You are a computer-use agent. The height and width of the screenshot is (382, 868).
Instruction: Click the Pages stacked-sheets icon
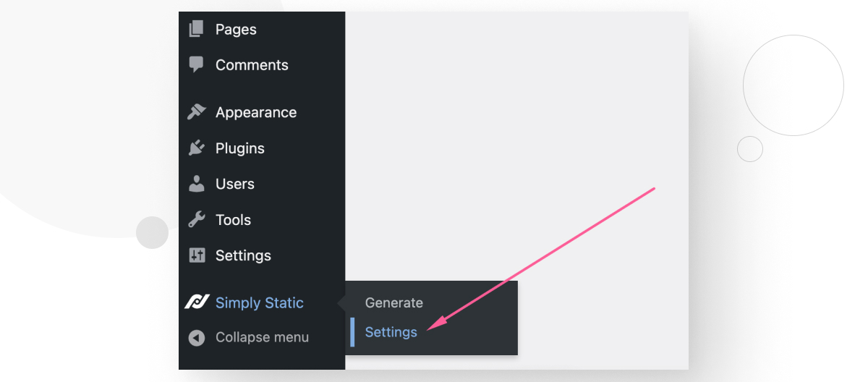[x=196, y=29]
